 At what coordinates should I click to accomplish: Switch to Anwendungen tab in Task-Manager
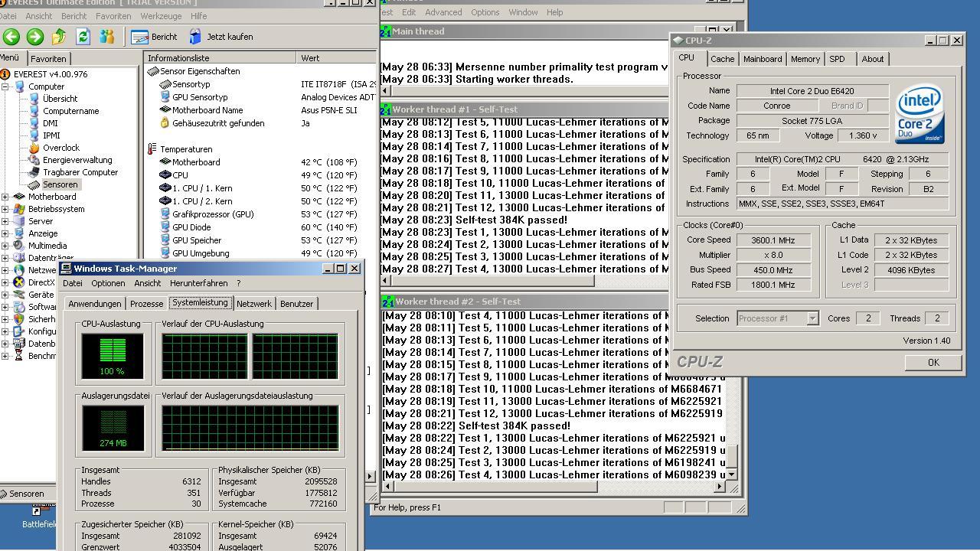[x=94, y=304]
